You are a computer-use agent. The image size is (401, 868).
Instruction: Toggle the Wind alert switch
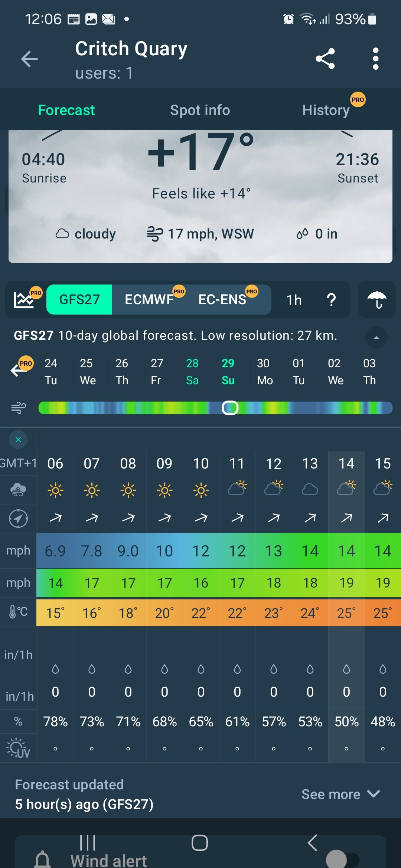[342, 859]
